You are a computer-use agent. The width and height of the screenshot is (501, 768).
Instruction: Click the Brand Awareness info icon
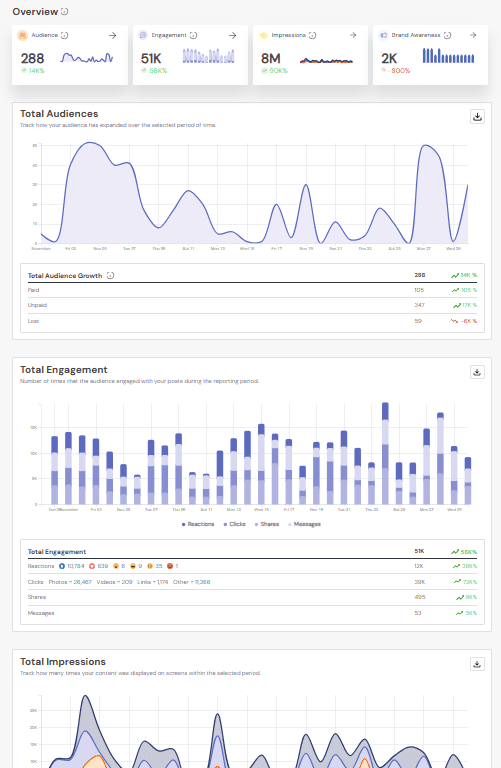click(x=447, y=35)
